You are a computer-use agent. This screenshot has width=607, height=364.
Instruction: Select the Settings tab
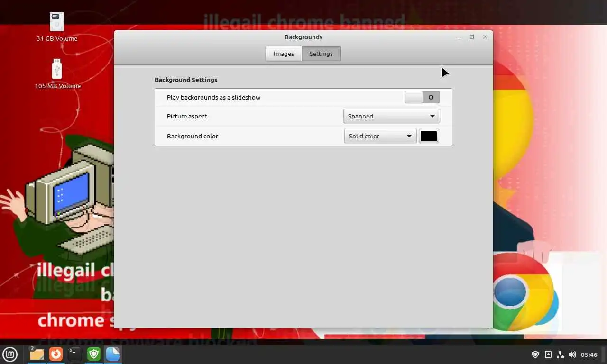click(x=321, y=54)
